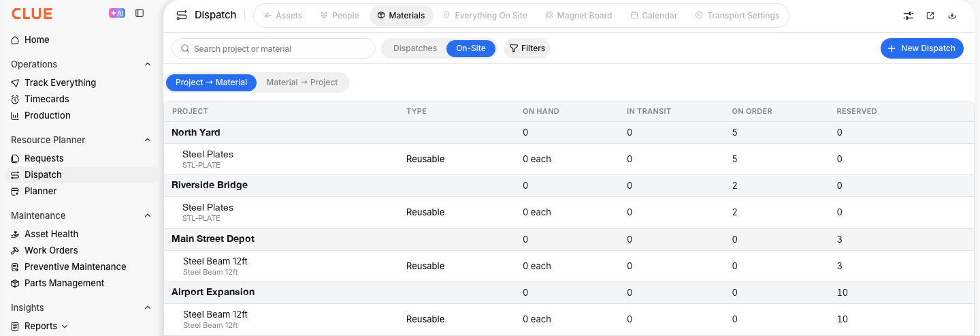Click the New Dispatch button
Viewport: 980px width, 336px height.
pyautogui.click(x=922, y=48)
